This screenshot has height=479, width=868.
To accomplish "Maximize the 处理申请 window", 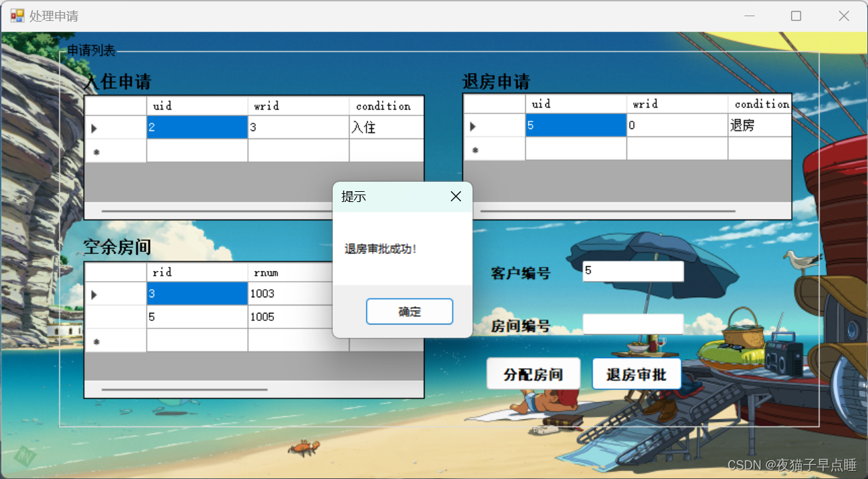I will tap(796, 16).
